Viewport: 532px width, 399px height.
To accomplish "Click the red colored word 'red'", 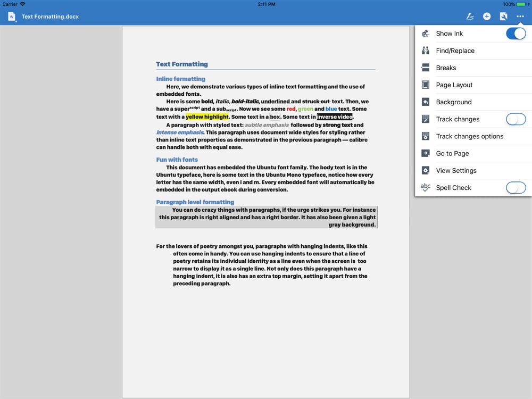I will point(291,109).
